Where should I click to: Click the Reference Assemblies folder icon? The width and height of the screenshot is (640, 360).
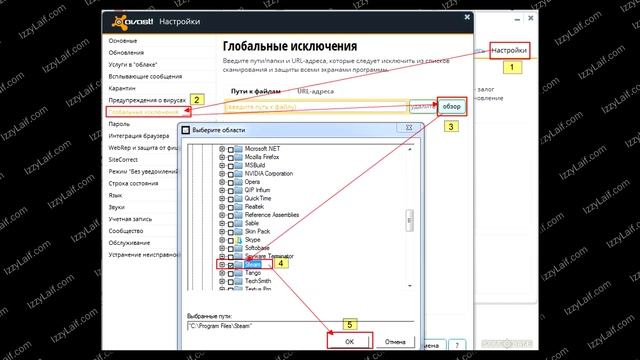pos(239,215)
